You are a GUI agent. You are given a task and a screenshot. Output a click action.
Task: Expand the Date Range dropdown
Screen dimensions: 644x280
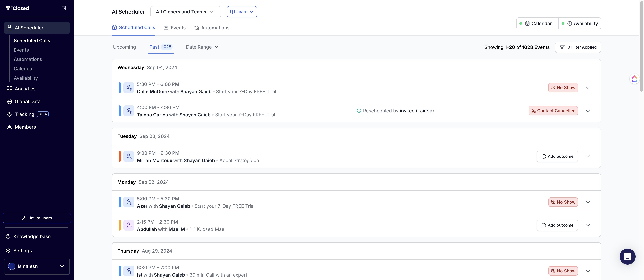202,47
